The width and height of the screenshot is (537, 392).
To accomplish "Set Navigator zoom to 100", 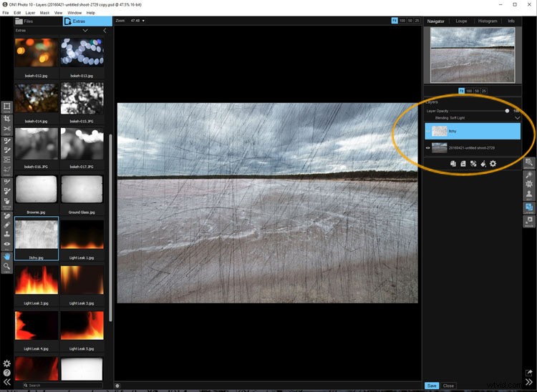I will click(x=469, y=91).
